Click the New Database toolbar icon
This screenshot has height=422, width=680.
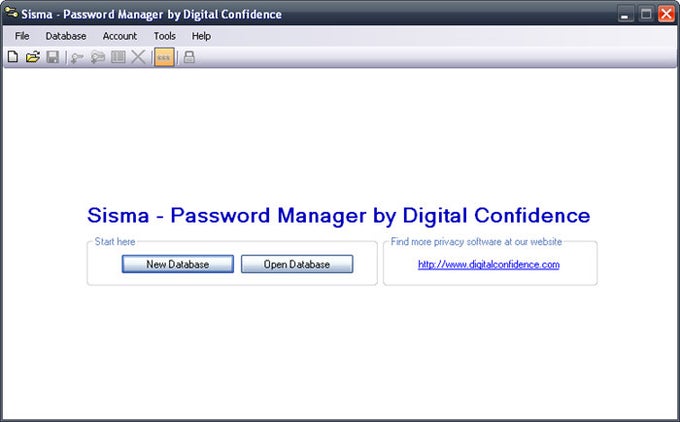pos(13,57)
